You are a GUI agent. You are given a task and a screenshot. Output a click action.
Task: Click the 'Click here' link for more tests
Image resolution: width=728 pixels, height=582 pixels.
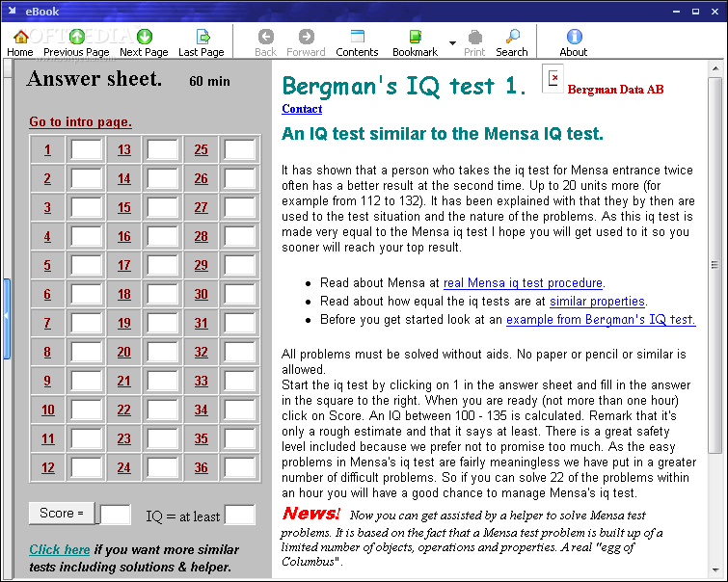[60, 549]
